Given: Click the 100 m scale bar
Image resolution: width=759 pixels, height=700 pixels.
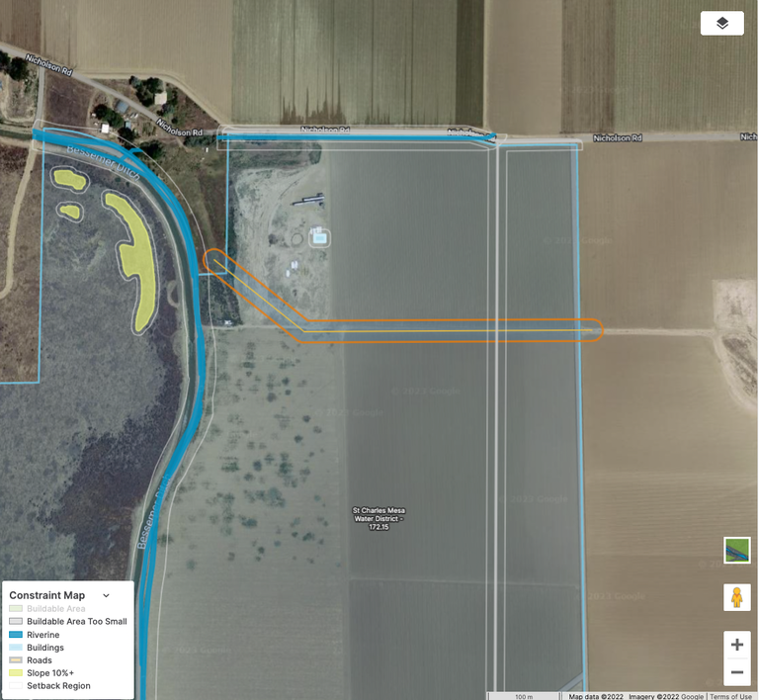Looking at the screenshot, I should coord(524,696).
